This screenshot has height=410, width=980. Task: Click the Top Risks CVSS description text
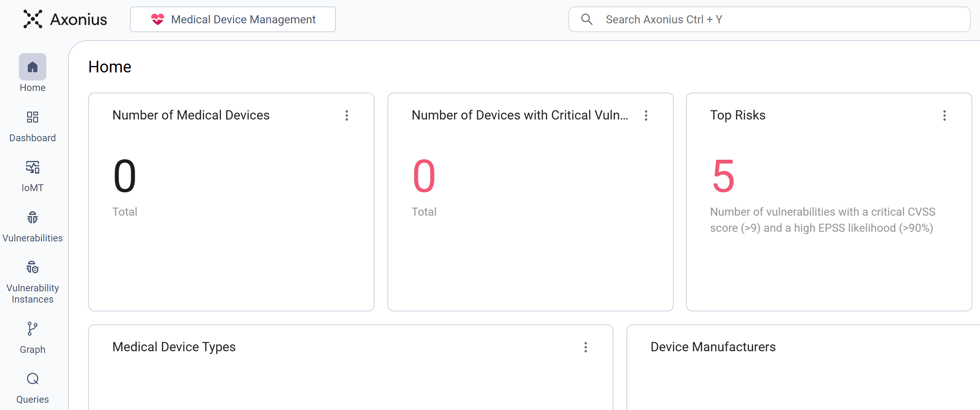pyautogui.click(x=823, y=220)
